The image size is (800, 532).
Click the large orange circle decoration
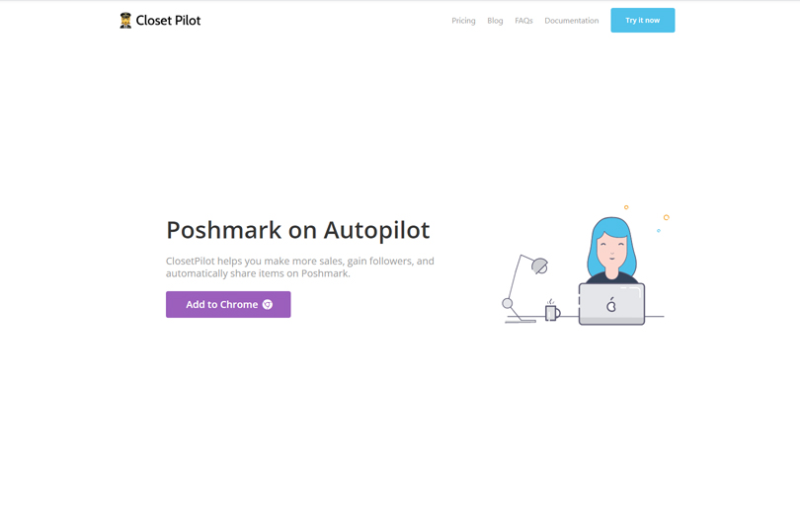click(666, 217)
